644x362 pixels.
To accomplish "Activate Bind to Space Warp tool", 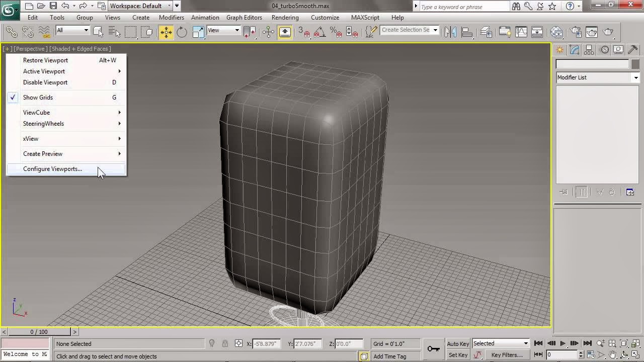I will [x=44, y=32].
